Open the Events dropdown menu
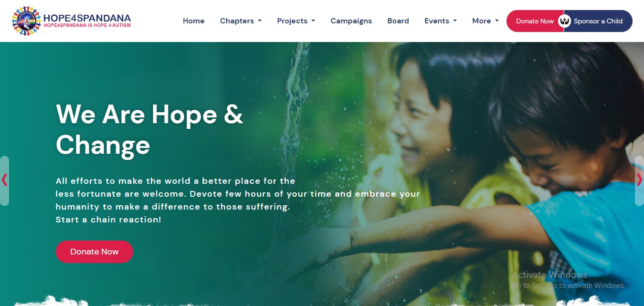Screen dimensions: 644x306 [x=441, y=21]
